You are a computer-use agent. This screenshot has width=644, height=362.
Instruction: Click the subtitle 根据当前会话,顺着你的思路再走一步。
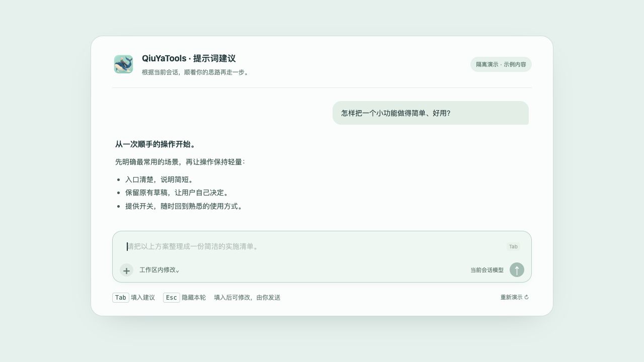pos(196,72)
